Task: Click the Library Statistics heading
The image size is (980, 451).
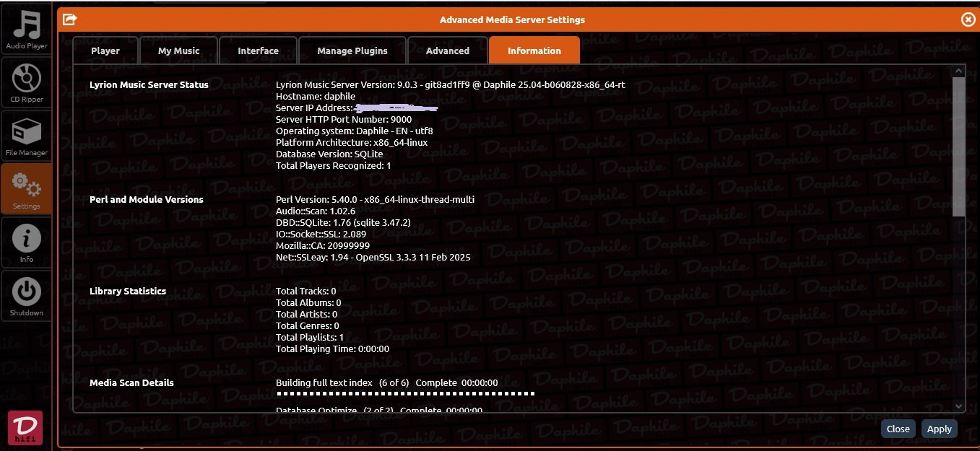Action: (128, 291)
